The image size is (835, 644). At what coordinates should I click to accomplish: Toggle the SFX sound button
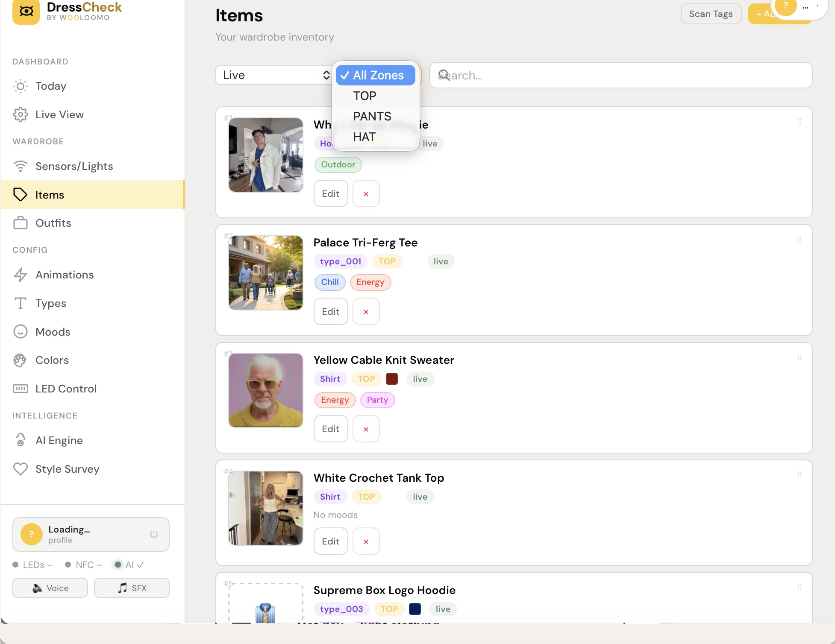(x=132, y=588)
